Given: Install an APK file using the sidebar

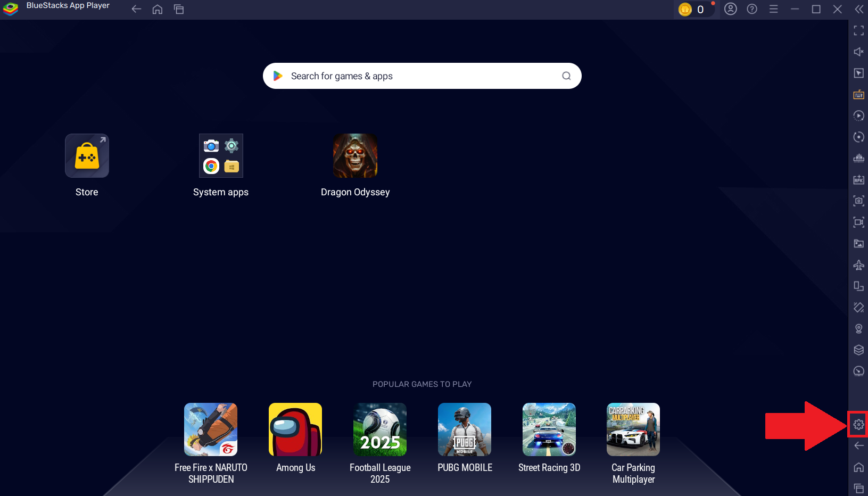Looking at the screenshot, I should click(x=858, y=180).
